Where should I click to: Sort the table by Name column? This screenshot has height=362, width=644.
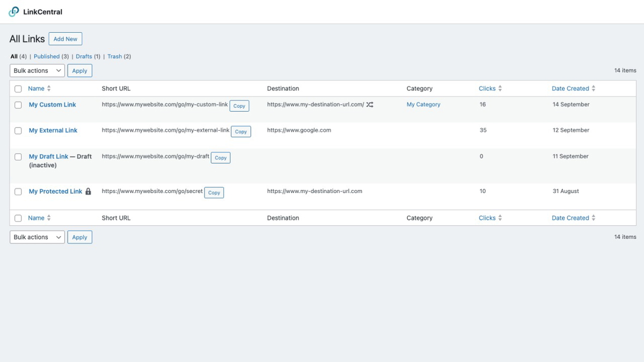38,88
